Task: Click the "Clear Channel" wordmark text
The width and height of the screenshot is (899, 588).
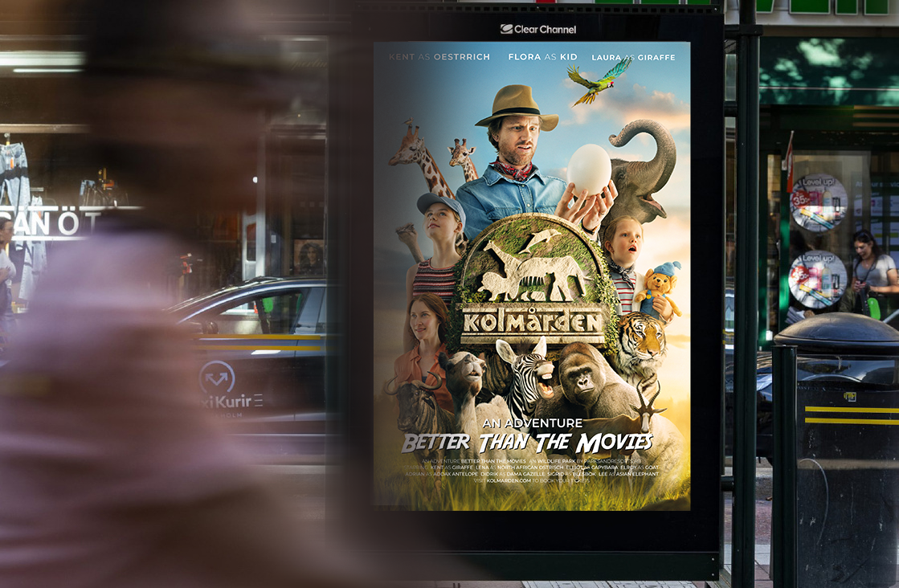Action: click(546, 29)
